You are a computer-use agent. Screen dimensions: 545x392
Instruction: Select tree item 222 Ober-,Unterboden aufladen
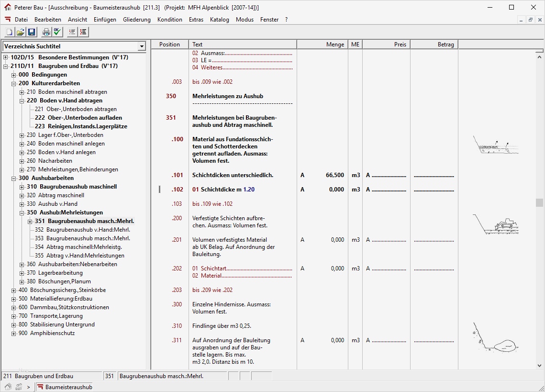(78, 118)
